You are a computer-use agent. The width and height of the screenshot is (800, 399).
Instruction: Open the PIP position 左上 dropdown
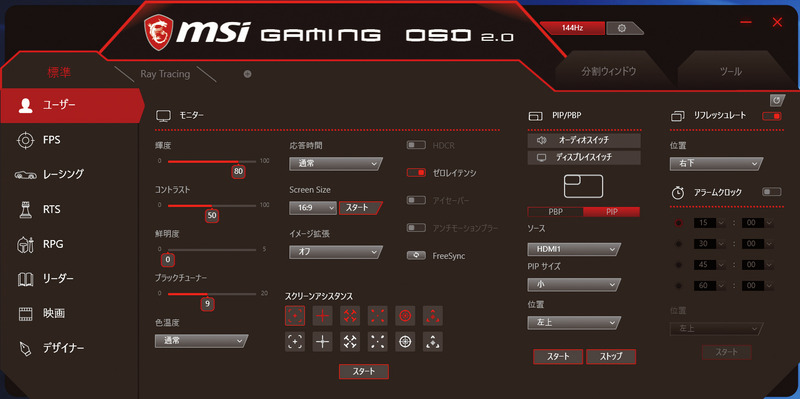point(574,323)
